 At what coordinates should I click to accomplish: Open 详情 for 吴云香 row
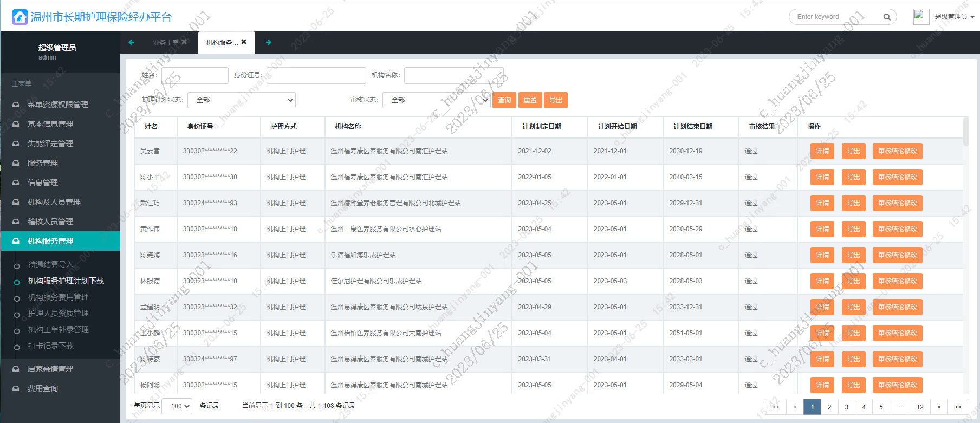[822, 151]
